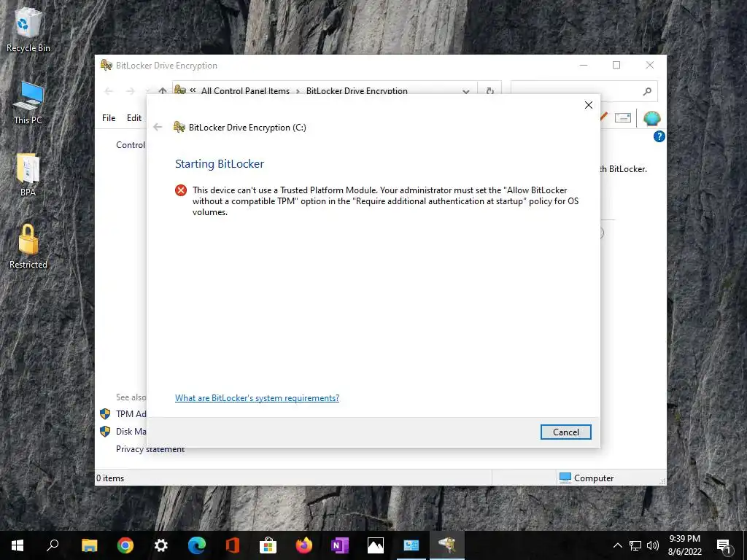This screenshot has height=560, width=747.
Task: Click the Cancel button in BitLocker dialog
Action: [x=565, y=432]
